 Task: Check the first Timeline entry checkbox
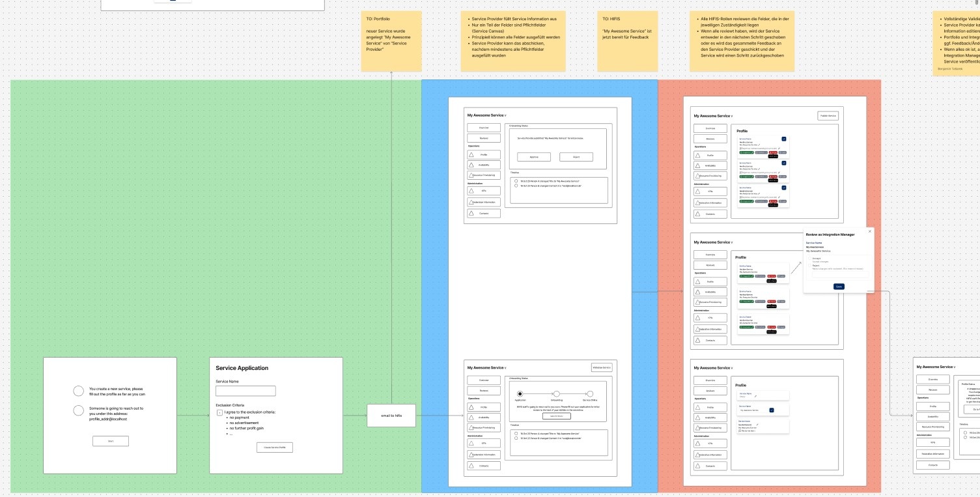coord(515,180)
